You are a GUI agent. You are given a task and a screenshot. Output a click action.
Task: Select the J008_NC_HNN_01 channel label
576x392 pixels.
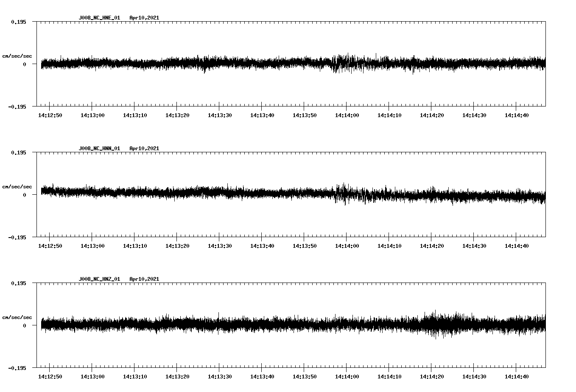pos(98,148)
